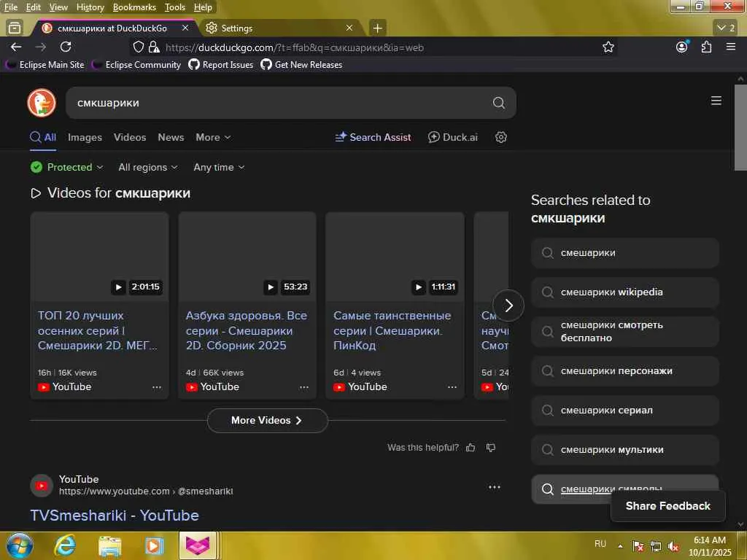Screen dimensions: 747x560
Task: Open the Help menu
Action: 203,7
